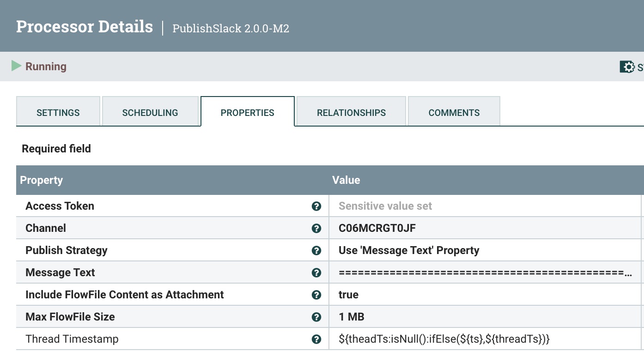
Task: Click the 'PublishSlack 2.0.0-M2' title text
Action: point(231,28)
